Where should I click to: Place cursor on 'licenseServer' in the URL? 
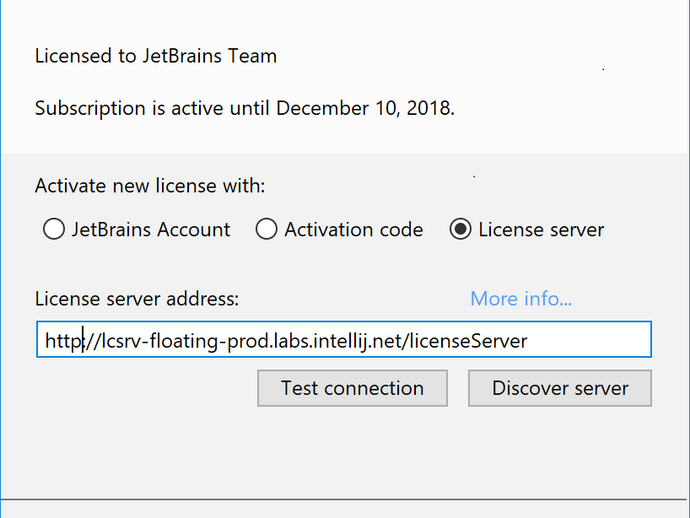(468, 341)
